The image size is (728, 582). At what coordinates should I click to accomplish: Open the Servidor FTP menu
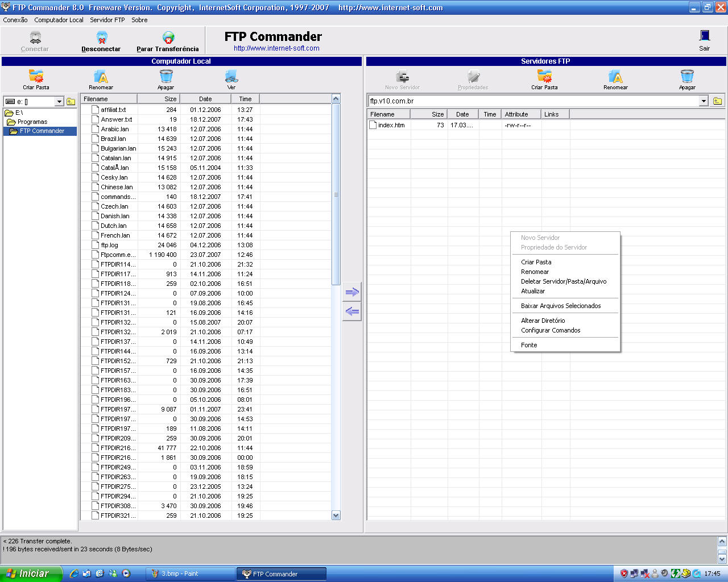pyautogui.click(x=107, y=20)
